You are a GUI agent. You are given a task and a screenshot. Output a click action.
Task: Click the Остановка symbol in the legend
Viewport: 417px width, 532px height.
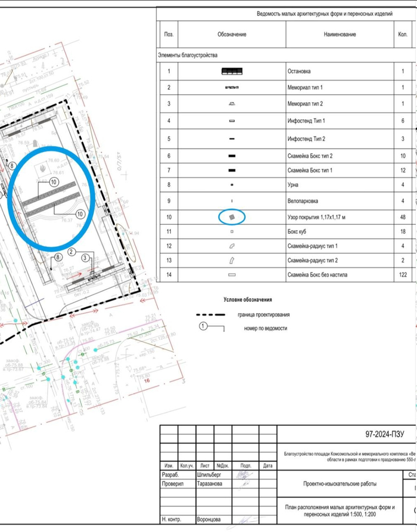(232, 71)
